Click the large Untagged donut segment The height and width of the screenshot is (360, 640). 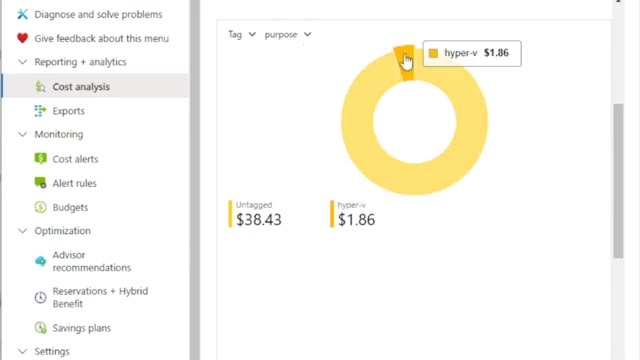(414, 180)
